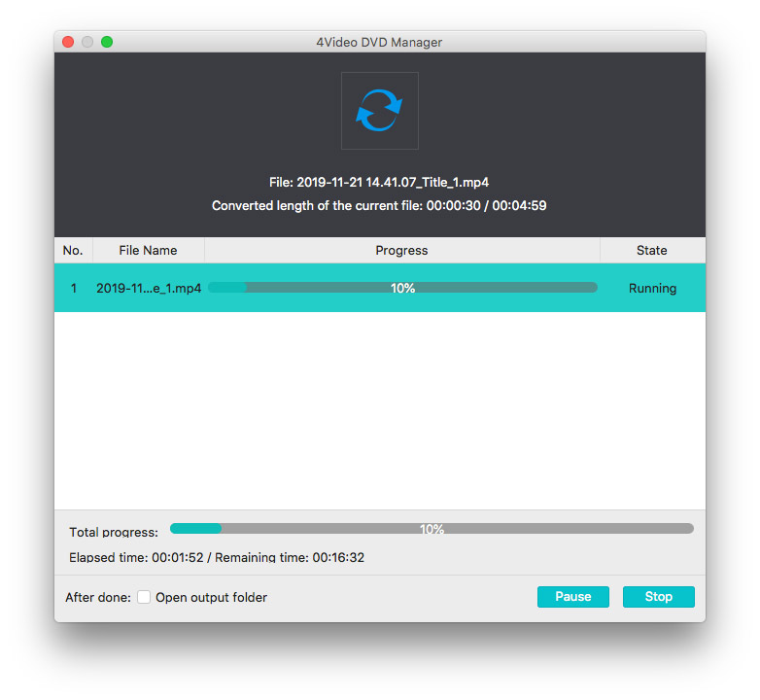
Task: Click the Elapsed time and Remaining time text
Action: 217,558
